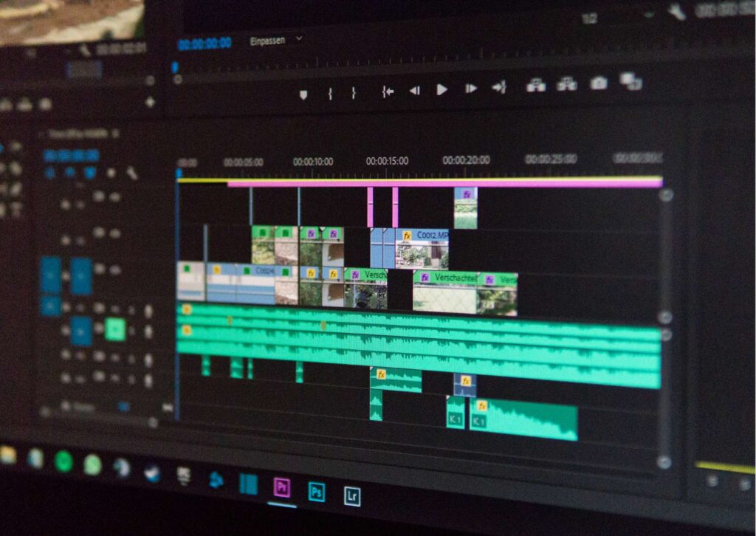Export a frame with the camera icon

click(x=598, y=83)
